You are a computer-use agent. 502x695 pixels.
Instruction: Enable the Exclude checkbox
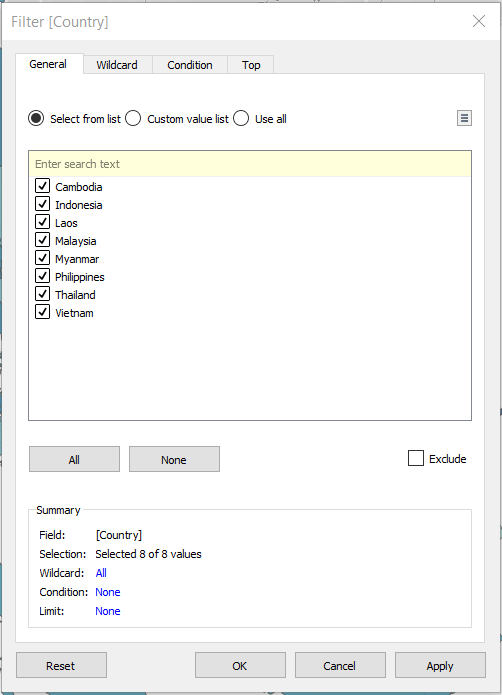[416, 458]
